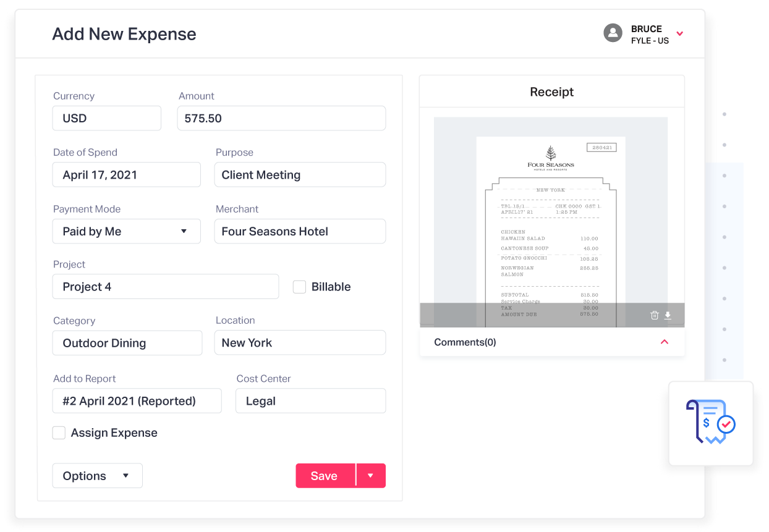Delete the receipt using the trash icon
769x532 pixels.
[655, 315]
